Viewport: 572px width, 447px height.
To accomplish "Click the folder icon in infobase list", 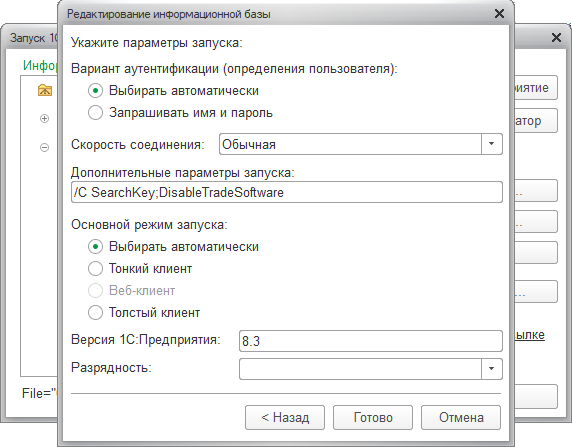I will (x=45, y=90).
